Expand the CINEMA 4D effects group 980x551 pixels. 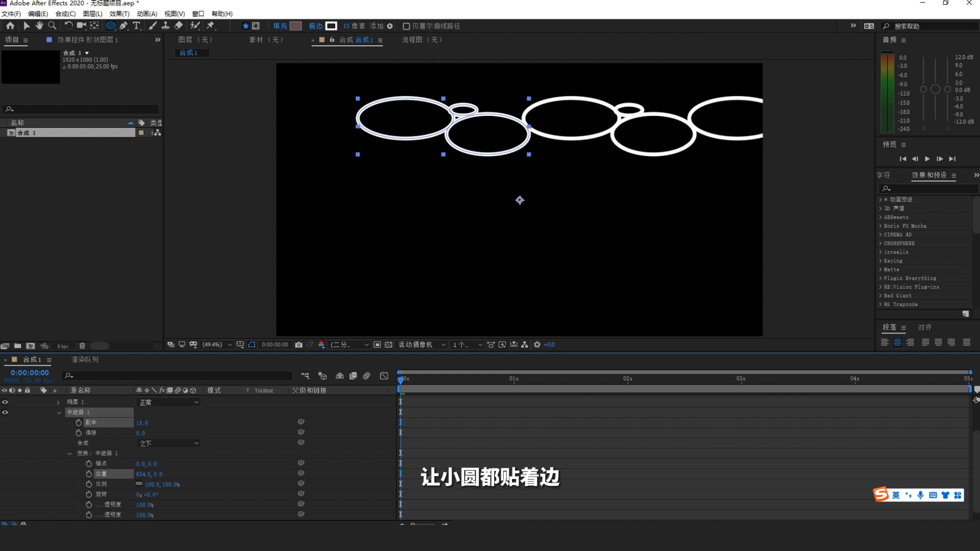pos(881,234)
